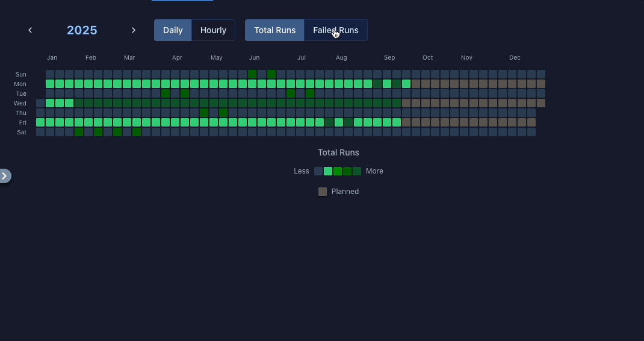Click the last planned Wednesday cell in December

tap(540, 103)
